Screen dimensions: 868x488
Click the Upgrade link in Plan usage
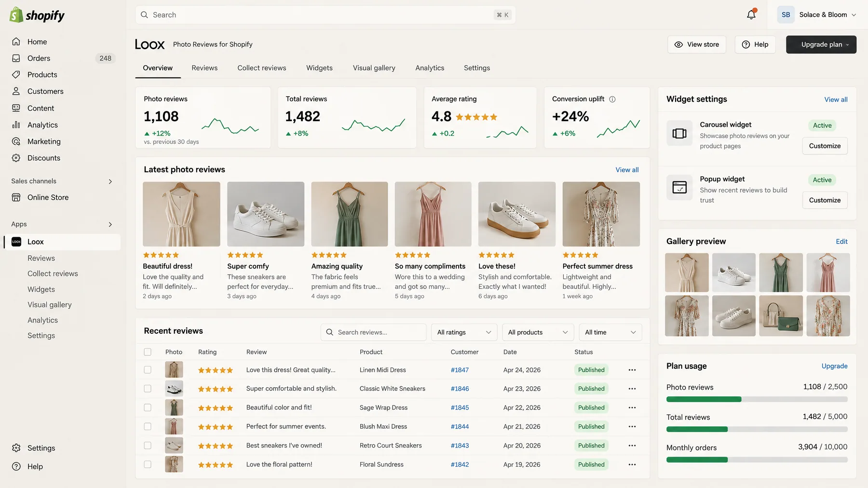pos(834,366)
